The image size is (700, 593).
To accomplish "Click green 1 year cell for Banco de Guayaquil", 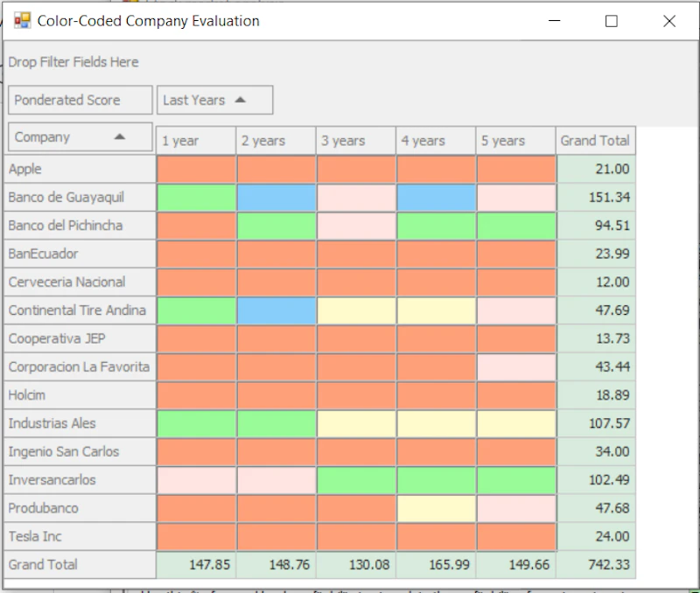I will coord(196,197).
